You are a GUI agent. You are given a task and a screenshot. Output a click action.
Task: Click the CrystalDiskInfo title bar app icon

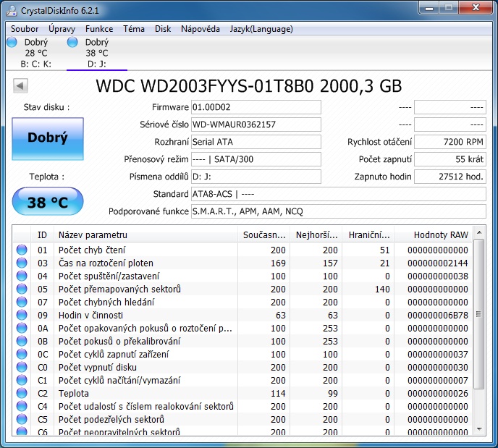pos(12,10)
